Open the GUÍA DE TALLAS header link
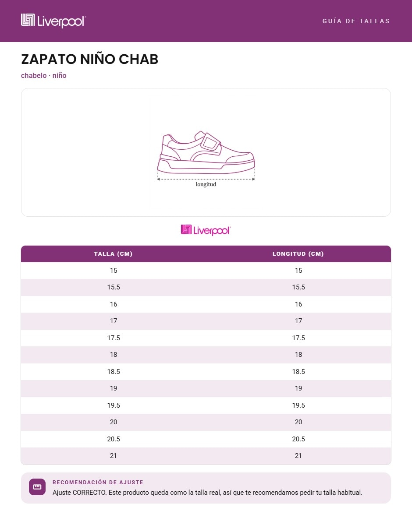This screenshot has width=412, height=532. click(356, 21)
